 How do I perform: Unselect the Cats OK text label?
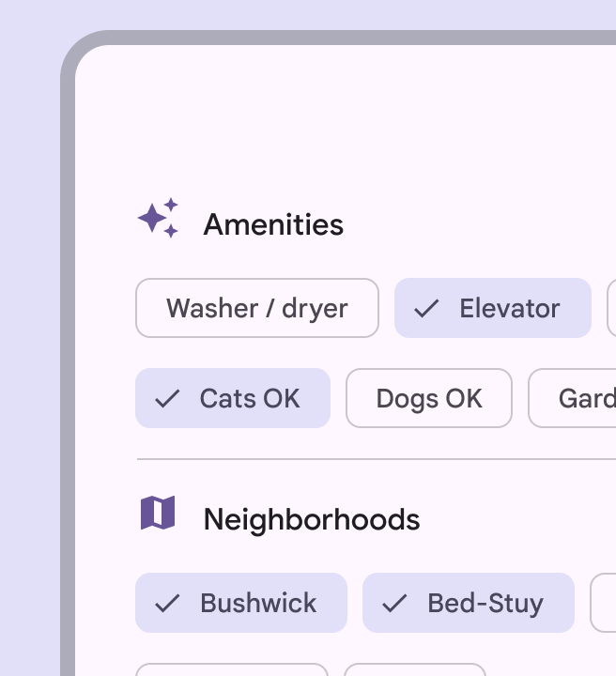click(250, 398)
